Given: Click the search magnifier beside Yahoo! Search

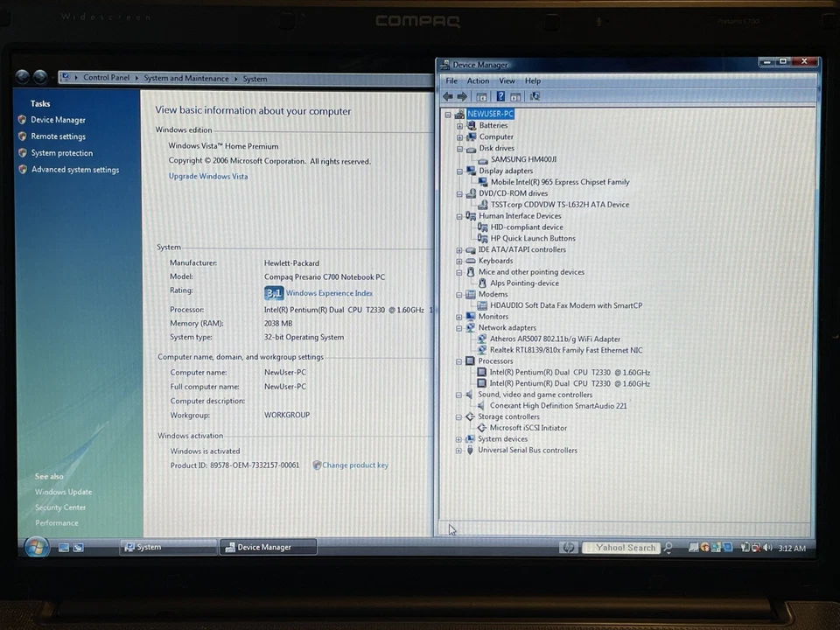Looking at the screenshot, I should click(668, 548).
